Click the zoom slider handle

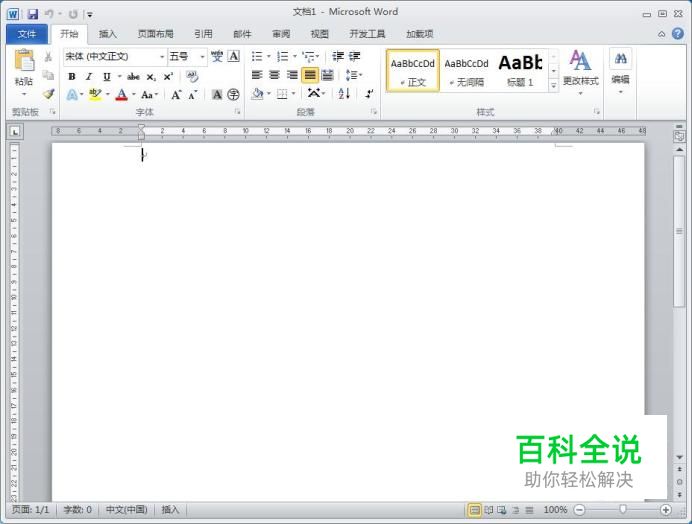click(x=623, y=510)
